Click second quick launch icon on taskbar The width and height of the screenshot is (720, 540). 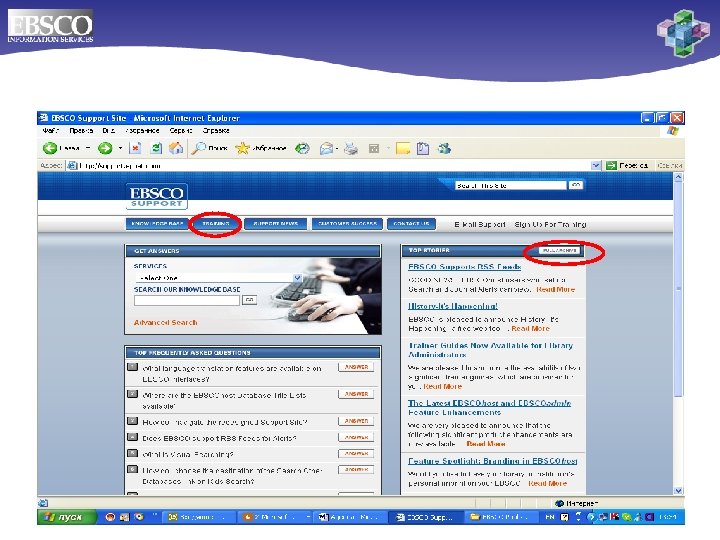124,517
